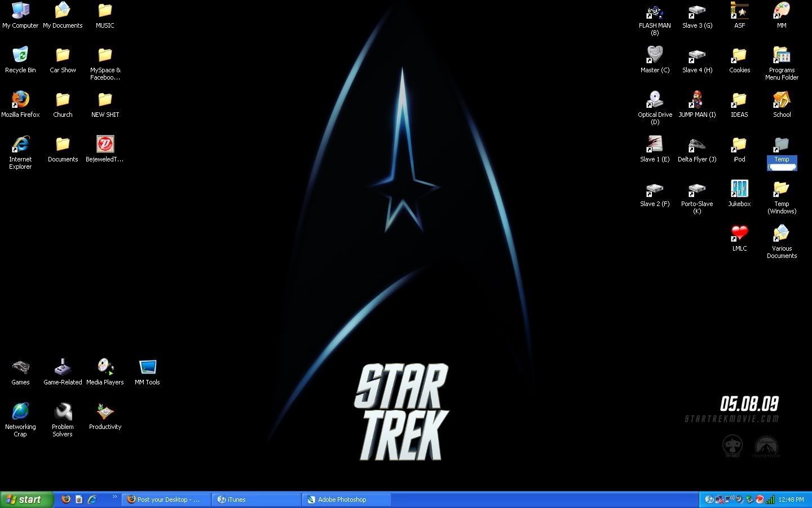The width and height of the screenshot is (812, 508).
Task: Select the Temp (Windows) folder shortcut
Action: point(782,197)
